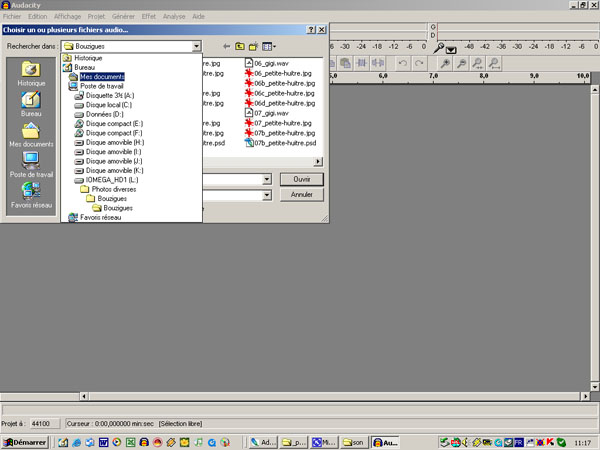Open the Fichier menu

[x=12, y=16]
